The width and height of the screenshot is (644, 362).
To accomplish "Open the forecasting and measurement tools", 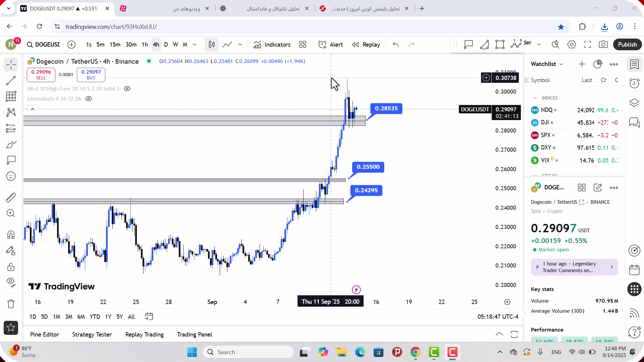I will click(11, 128).
